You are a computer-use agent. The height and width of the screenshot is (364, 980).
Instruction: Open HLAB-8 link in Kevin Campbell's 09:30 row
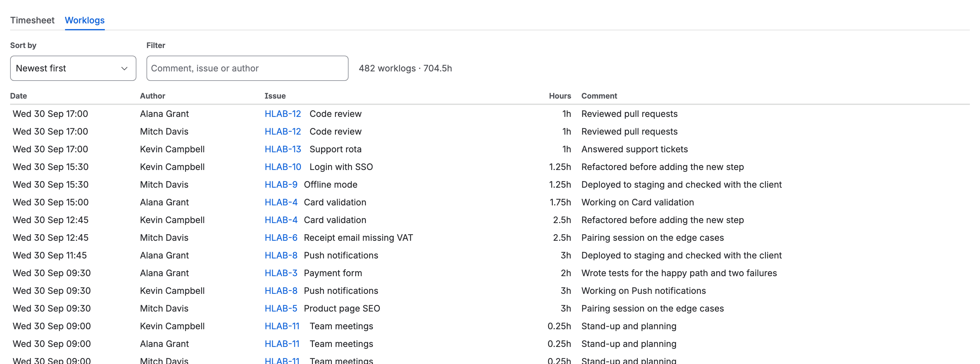point(281,291)
